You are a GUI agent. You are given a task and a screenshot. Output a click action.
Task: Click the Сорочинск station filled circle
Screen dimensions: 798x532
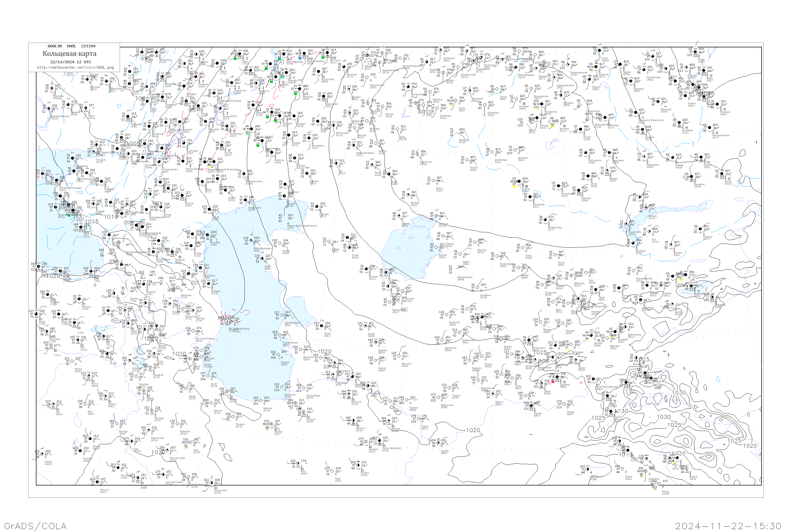pos(323,96)
